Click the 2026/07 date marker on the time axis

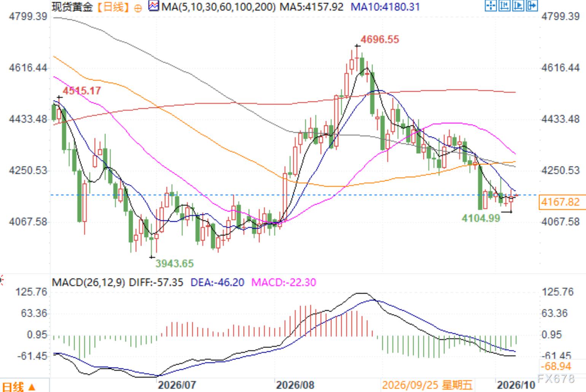point(177,385)
